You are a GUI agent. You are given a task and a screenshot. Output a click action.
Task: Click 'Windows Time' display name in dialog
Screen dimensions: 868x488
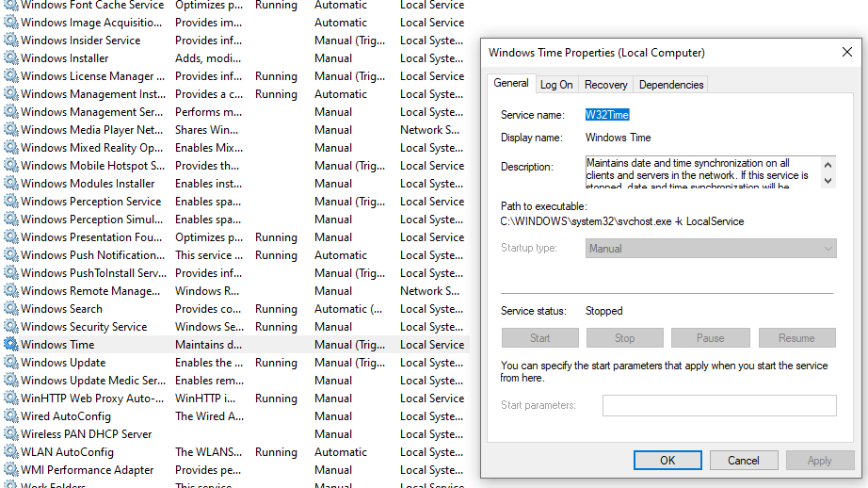tap(618, 138)
